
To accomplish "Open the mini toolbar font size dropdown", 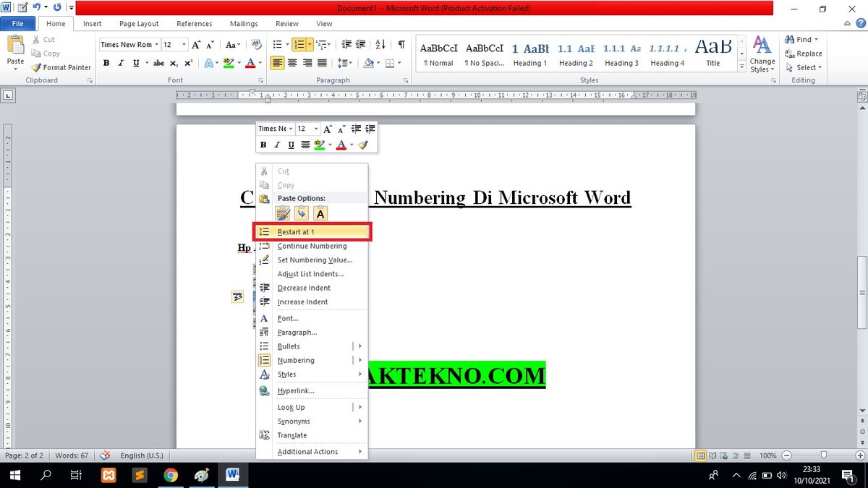I will tap(316, 129).
